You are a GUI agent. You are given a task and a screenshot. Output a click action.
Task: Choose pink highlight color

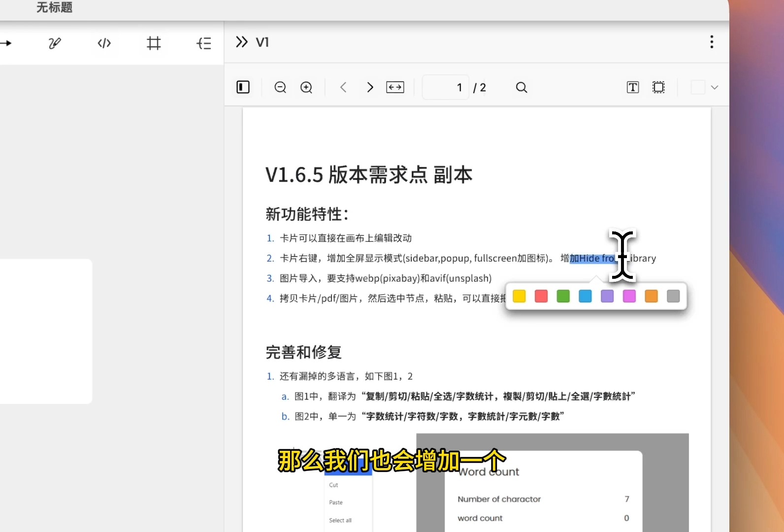click(x=629, y=296)
